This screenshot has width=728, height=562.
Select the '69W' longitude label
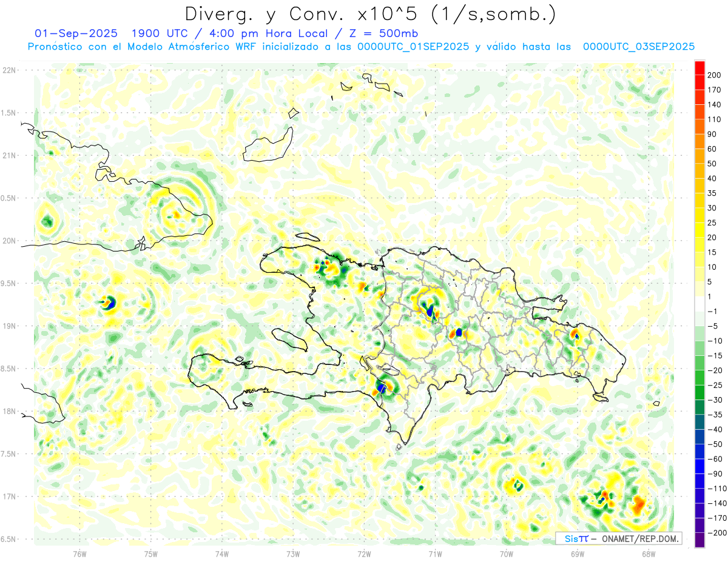coord(578,554)
